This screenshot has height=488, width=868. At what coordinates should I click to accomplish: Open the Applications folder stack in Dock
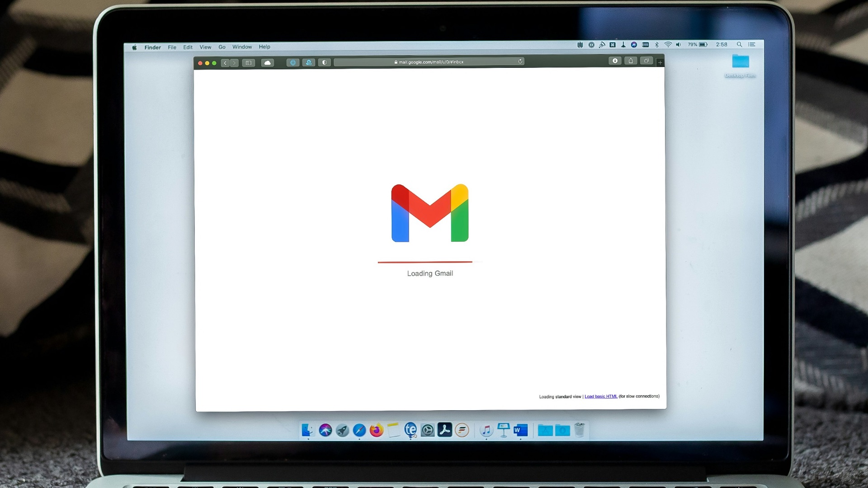[545, 430]
